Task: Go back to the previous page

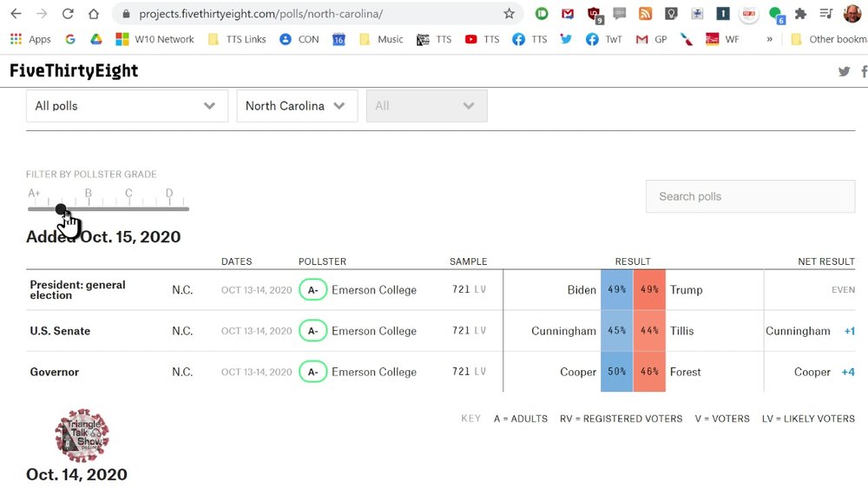Action: (16, 14)
